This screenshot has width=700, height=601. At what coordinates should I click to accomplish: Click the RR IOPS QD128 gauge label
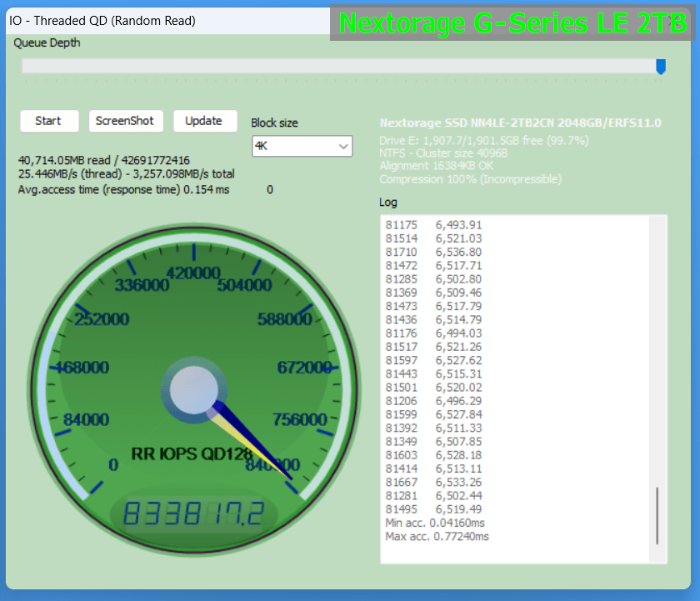(x=192, y=454)
